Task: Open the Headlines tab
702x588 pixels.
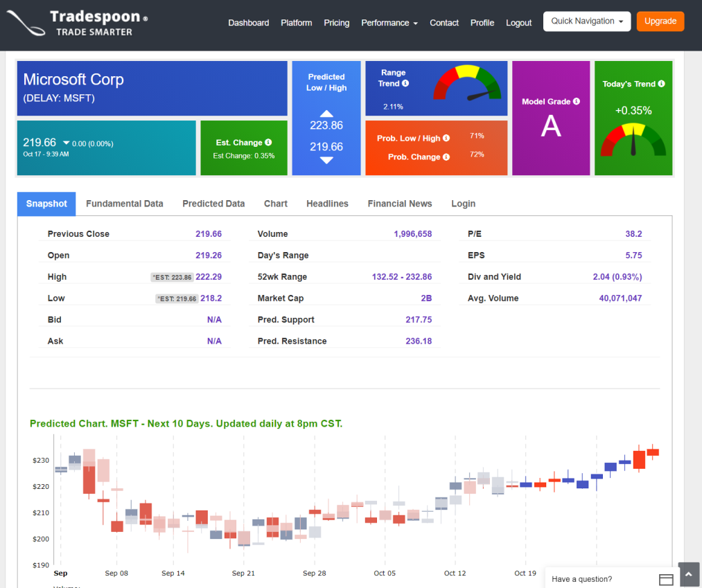Action: (x=327, y=204)
